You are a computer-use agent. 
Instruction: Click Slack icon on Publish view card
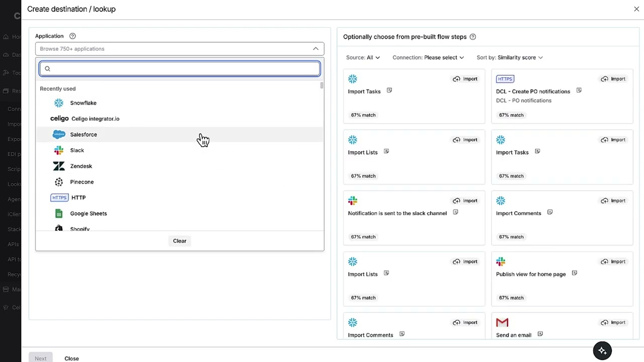pos(501,261)
